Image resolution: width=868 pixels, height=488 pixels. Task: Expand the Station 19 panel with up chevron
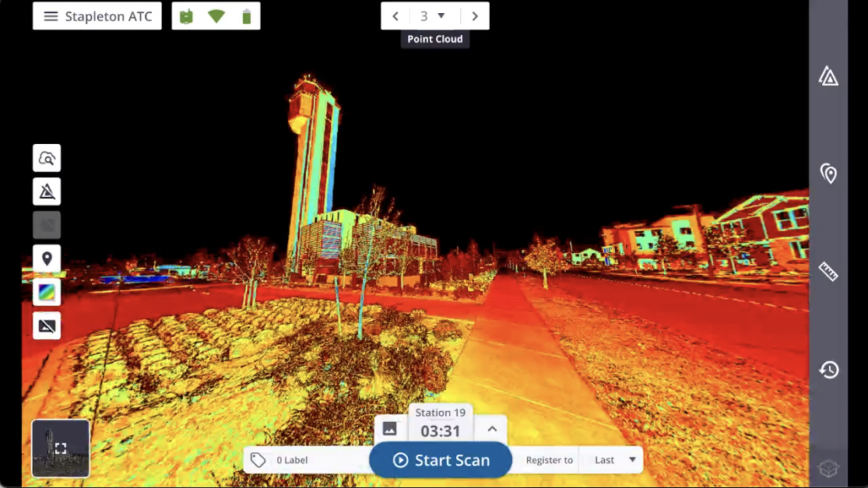pyautogui.click(x=492, y=429)
